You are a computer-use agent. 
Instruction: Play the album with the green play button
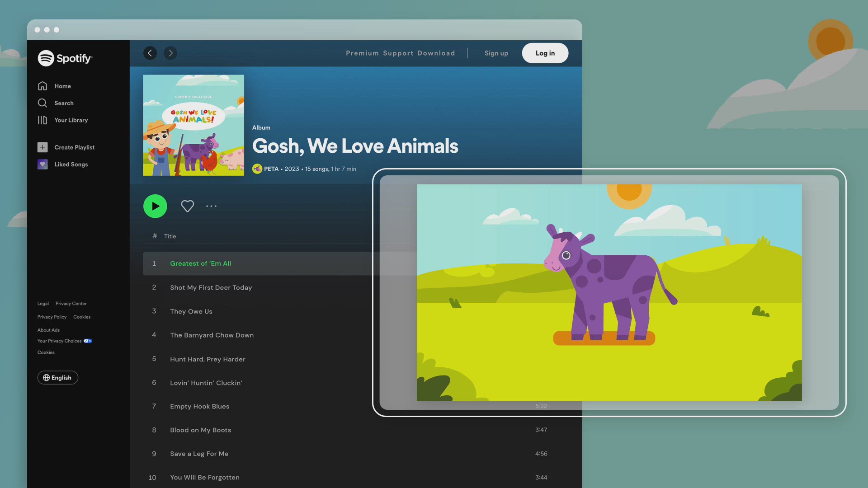(x=155, y=206)
